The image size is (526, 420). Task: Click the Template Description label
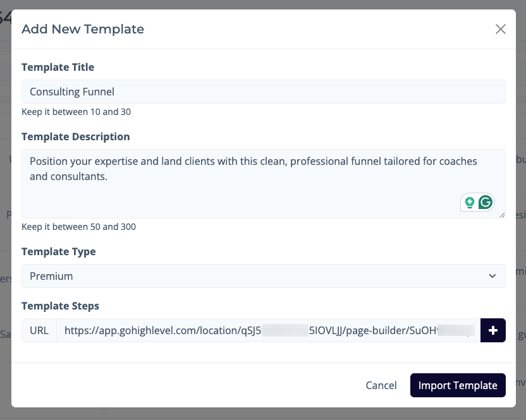pyautogui.click(x=75, y=136)
